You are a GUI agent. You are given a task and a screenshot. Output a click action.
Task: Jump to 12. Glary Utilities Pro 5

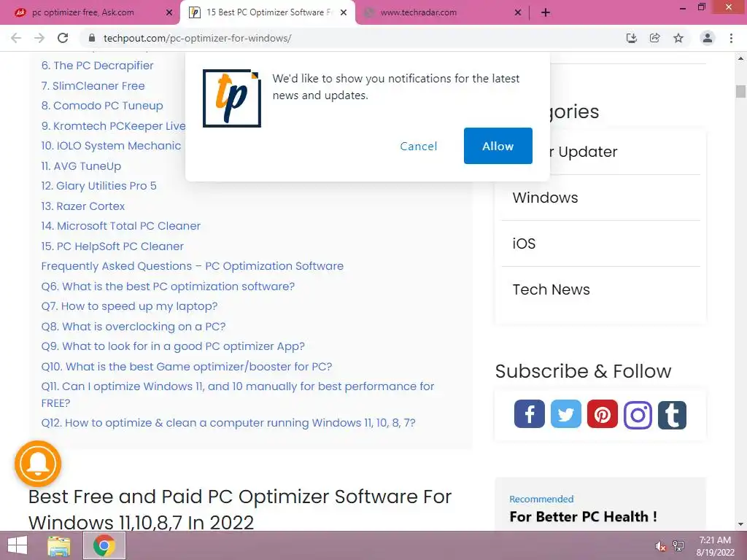click(99, 186)
